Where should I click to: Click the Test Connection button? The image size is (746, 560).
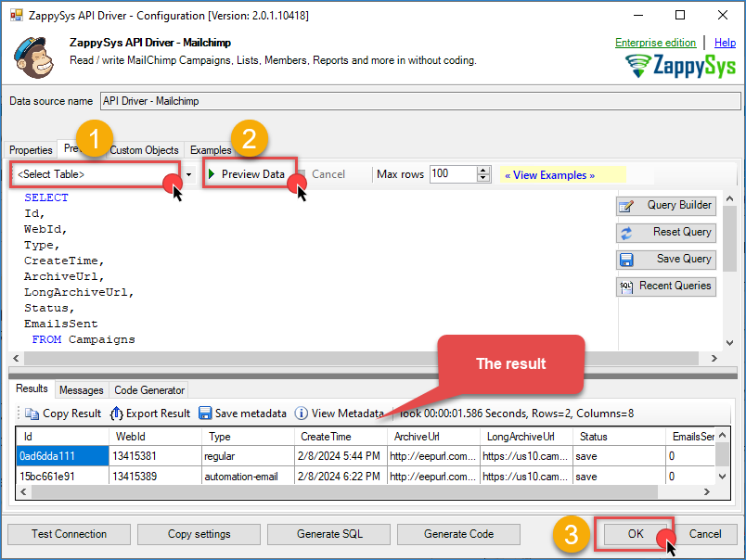tap(69, 534)
